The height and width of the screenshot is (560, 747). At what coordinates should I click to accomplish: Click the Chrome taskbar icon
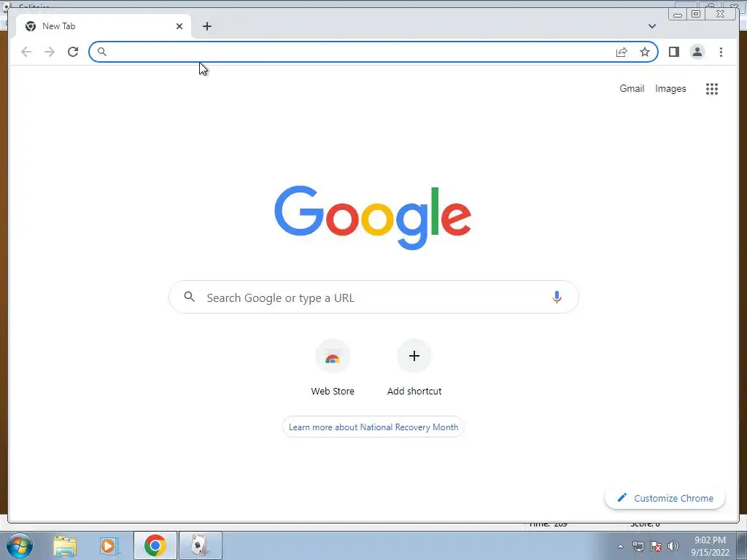click(155, 545)
